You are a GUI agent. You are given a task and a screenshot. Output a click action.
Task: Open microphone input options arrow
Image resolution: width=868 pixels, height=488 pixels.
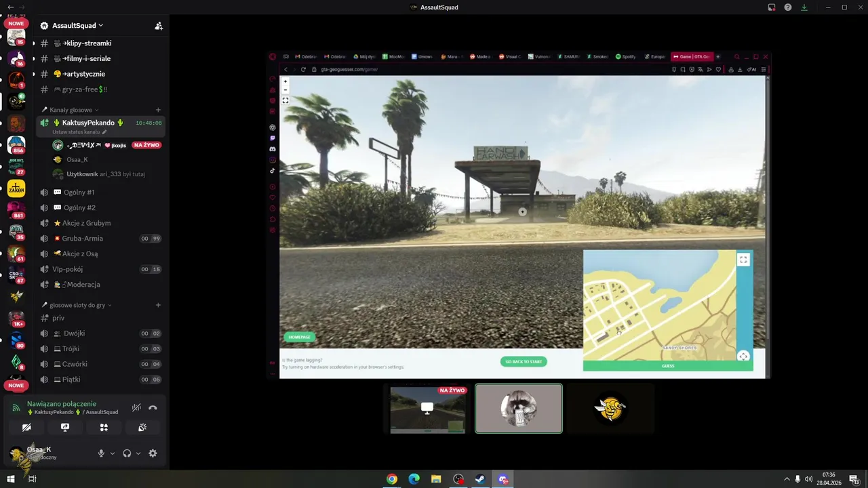(113, 453)
